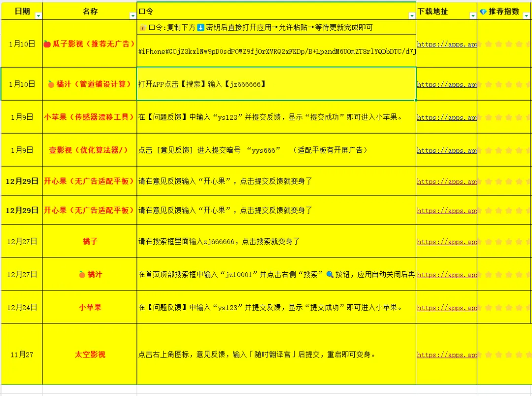Screen dimensions: 532x396
Task: Select the 日期 header cell
Action: tap(22, 11)
